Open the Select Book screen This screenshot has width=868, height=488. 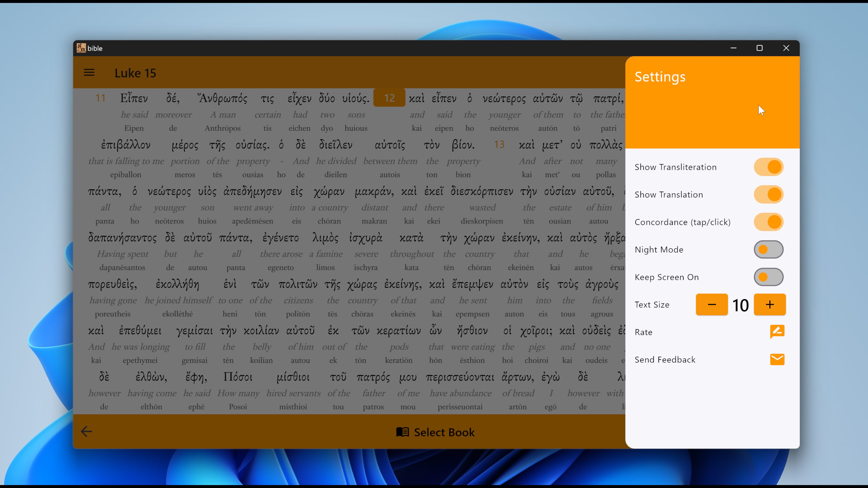pos(444,432)
